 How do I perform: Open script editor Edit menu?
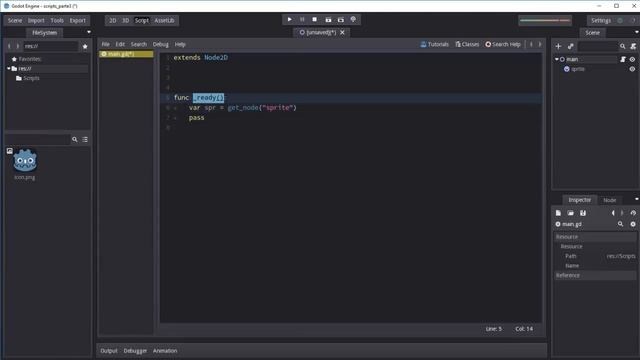tap(120, 44)
